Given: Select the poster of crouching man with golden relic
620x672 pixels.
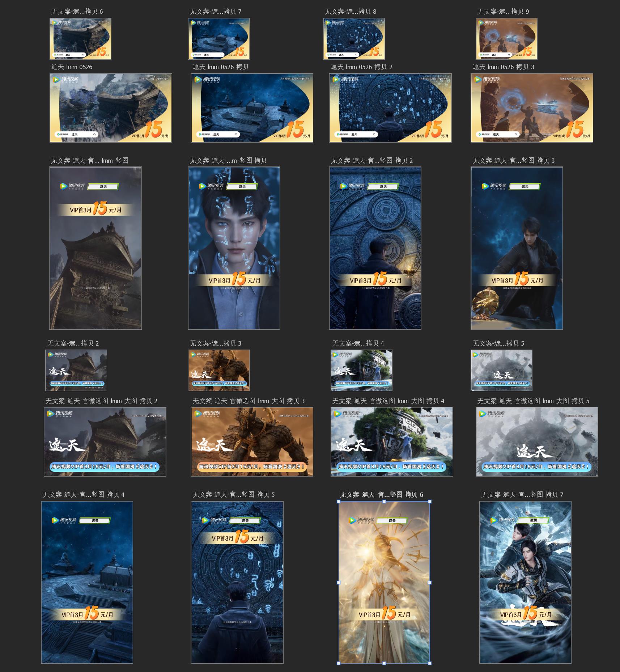Looking at the screenshot, I should (517, 248).
